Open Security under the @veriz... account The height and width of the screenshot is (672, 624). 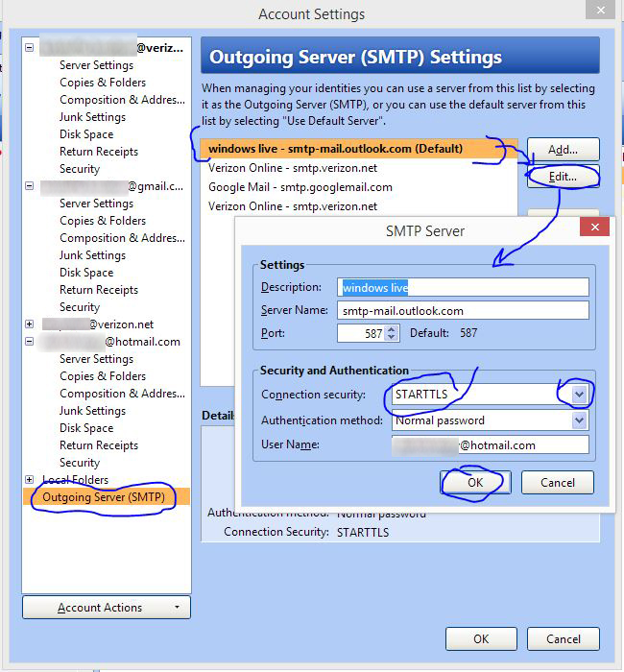80,169
